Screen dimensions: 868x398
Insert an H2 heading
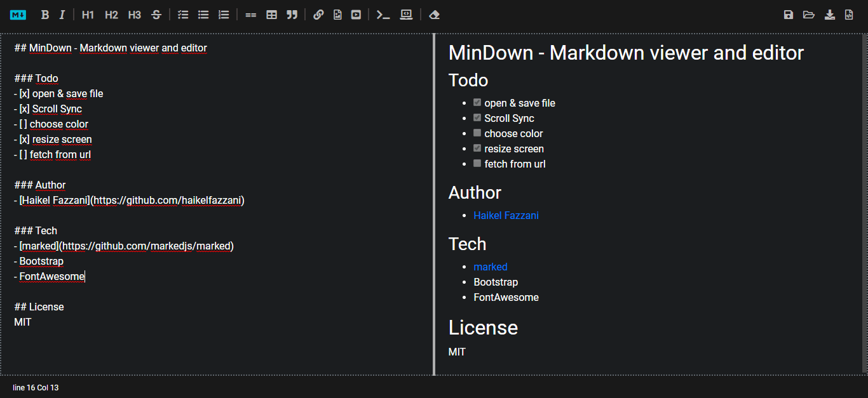pos(111,15)
